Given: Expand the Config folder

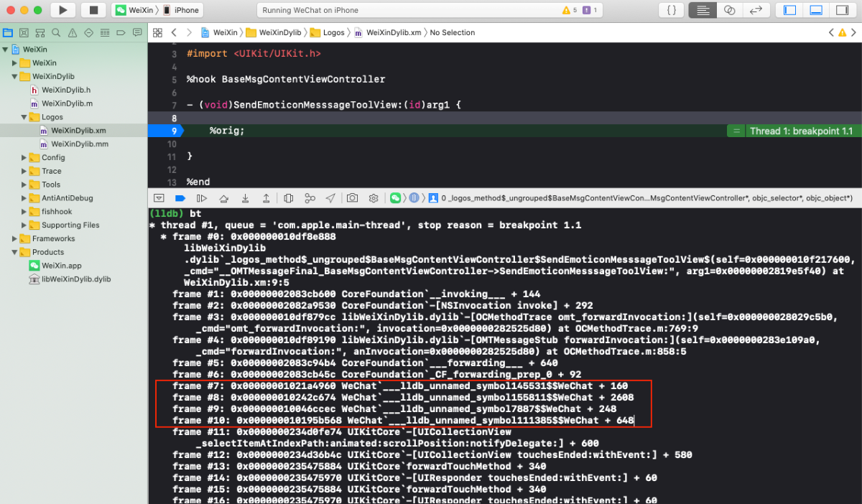Looking at the screenshot, I should point(24,158).
